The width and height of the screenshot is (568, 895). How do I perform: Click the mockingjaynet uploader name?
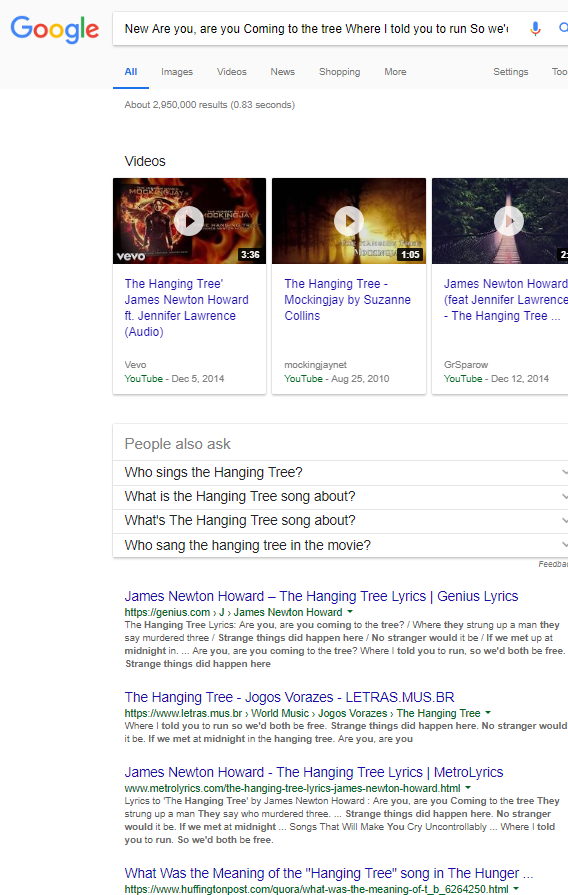[316, 365]
